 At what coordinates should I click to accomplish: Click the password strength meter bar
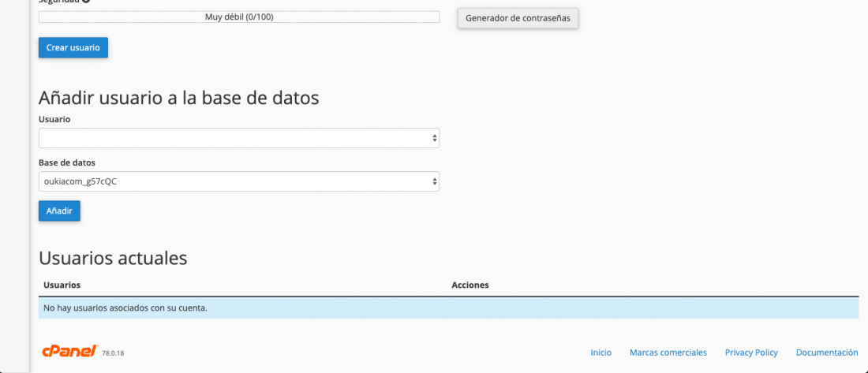pos(239,17)
